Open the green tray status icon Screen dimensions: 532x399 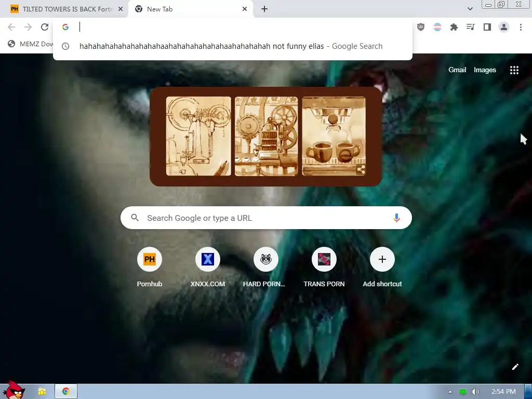pos(463,392)
